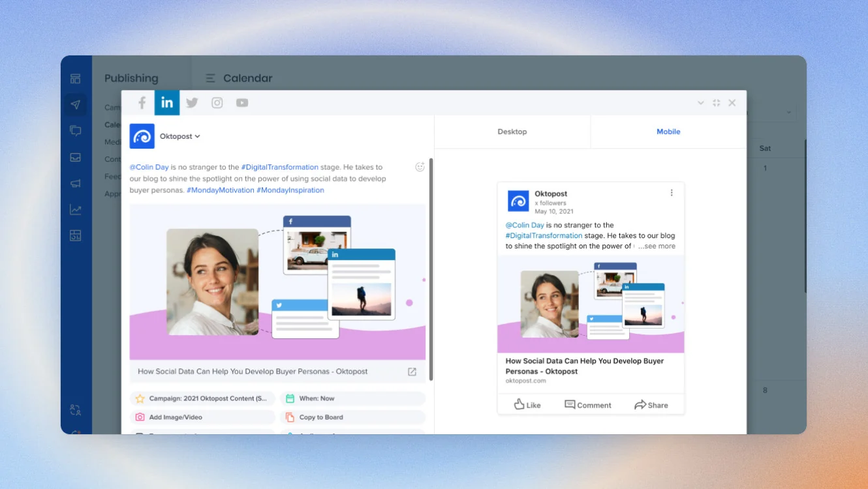Switch to the YouTube network icon
The height and width of the screenshot is (489, 868).
(242, 103)
